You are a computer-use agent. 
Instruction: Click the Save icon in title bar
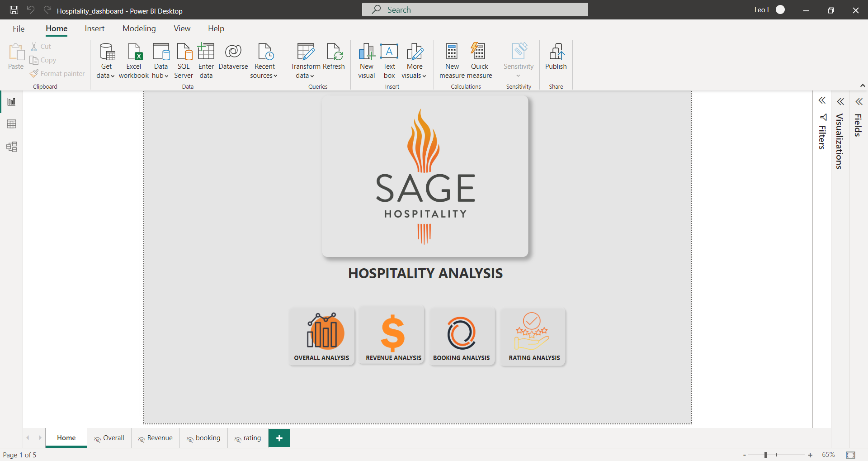(x=14, y=10)
